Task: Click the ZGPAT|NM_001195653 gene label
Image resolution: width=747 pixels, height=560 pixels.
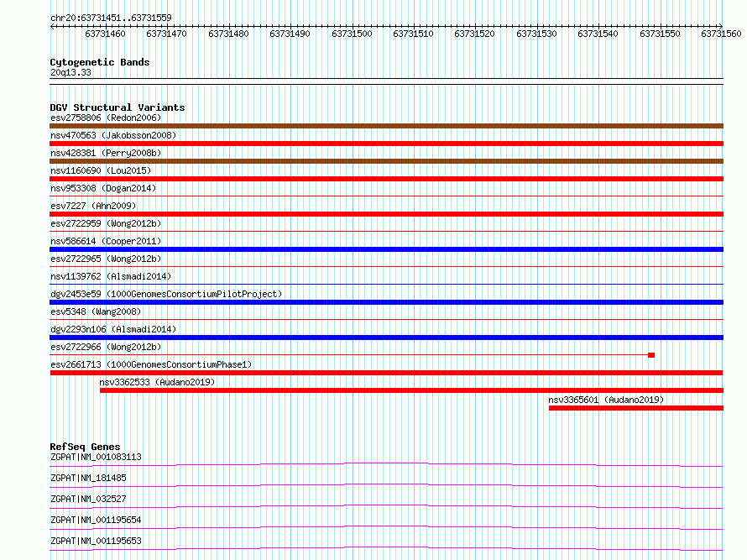Action: [96, 541]
